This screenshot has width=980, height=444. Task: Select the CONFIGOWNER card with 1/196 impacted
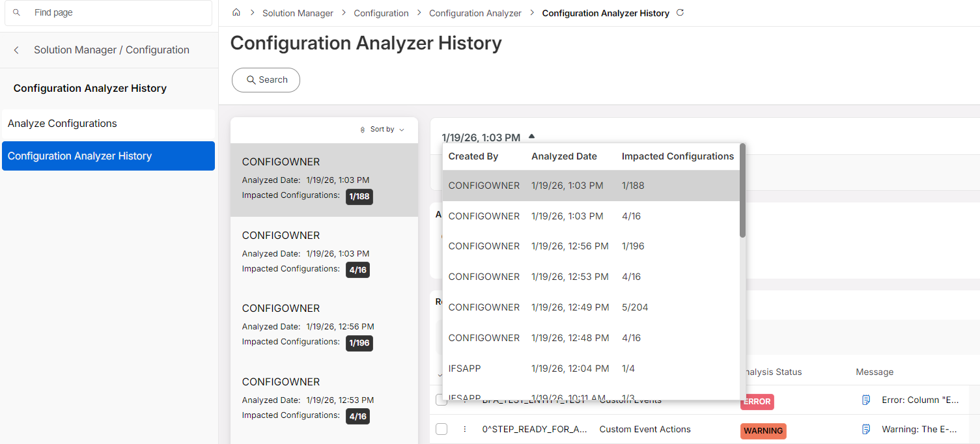tap(324, 326)
